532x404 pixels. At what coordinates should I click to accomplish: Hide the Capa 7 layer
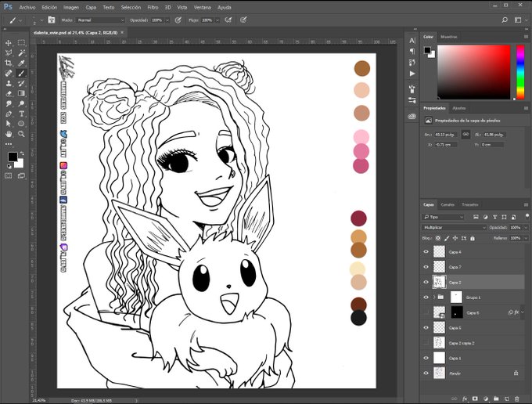tap(426, 267)
